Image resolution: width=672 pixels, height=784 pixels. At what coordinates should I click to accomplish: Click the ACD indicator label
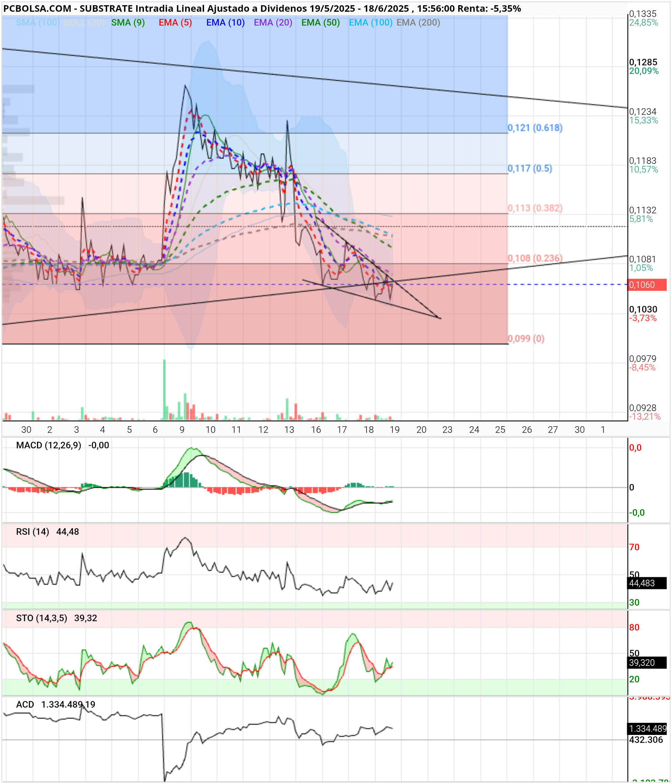pyautogui.click(x=25, y=704)
